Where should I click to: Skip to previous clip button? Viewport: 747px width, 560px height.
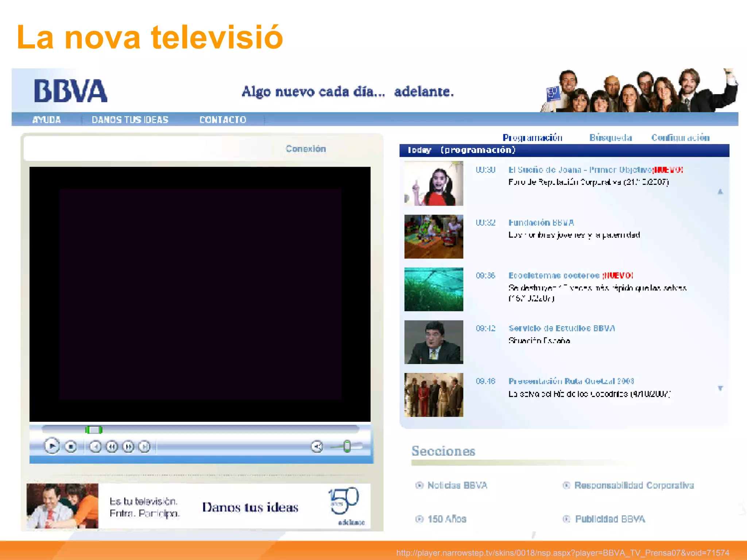(96, 446)
